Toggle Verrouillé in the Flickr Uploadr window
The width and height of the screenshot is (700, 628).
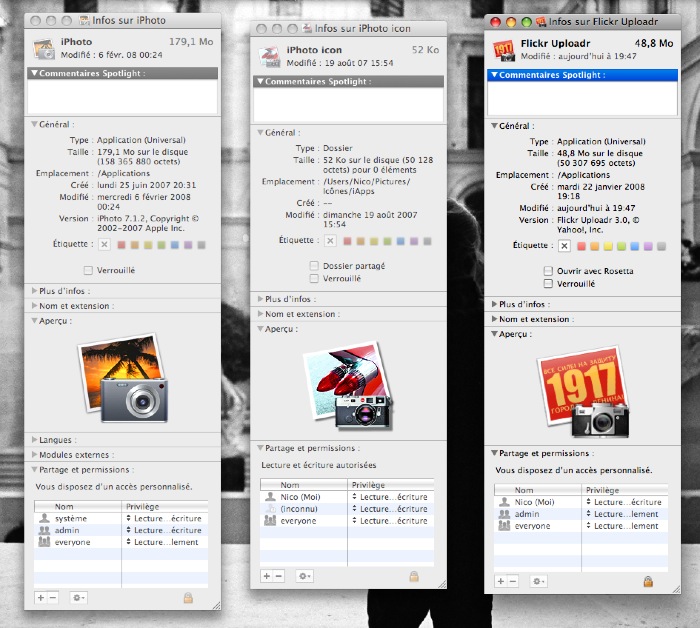tap(548, 283)
